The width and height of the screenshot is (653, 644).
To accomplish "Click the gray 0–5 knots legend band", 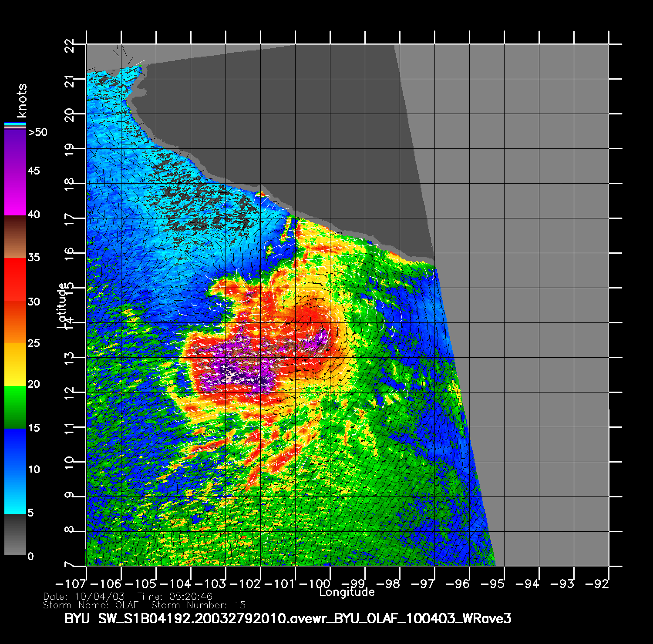I will (x=15, y=535).
